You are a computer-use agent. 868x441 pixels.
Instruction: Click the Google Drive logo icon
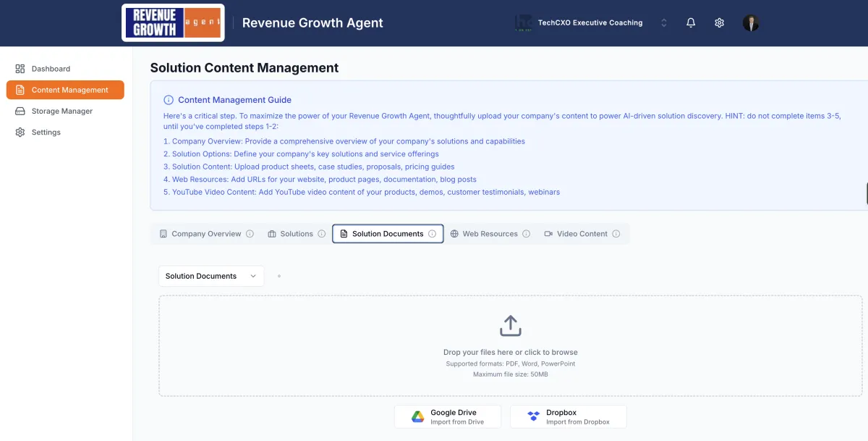[x=417, y=416]
